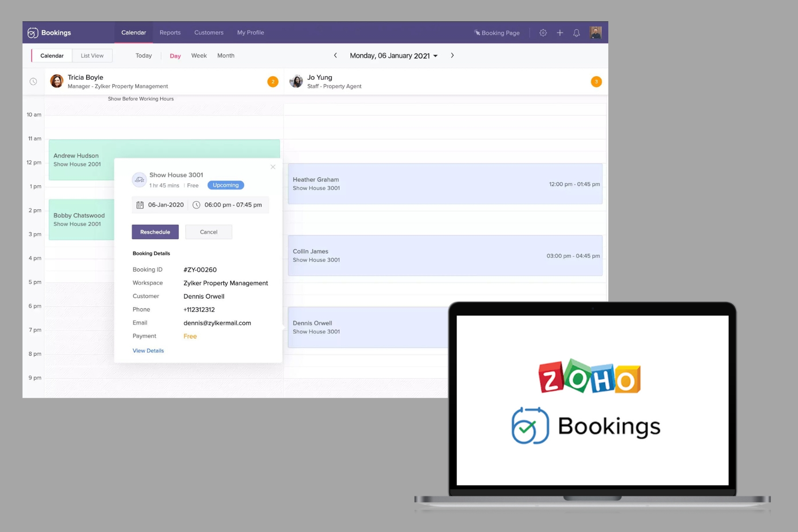
Task: Click the user profile avatar
Action: (595, 32)
